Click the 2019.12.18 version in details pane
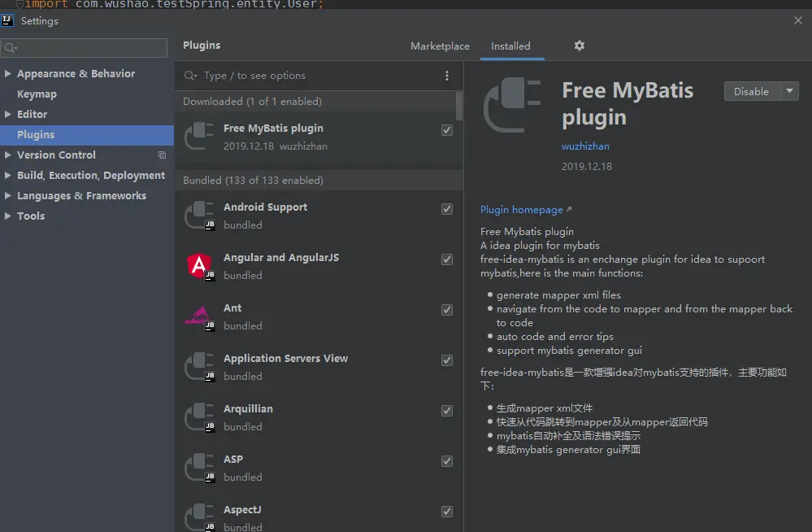Screen dimensions: 812x532 click(x=587, y=167)
